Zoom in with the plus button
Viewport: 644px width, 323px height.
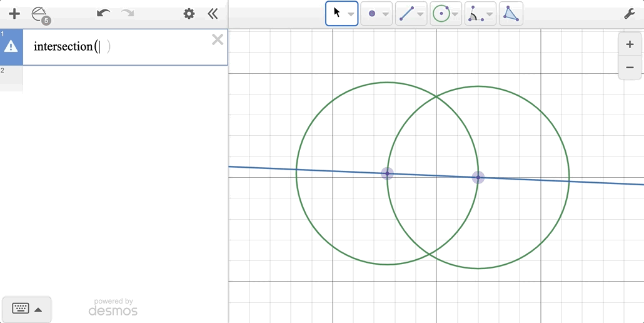point(630,44)
